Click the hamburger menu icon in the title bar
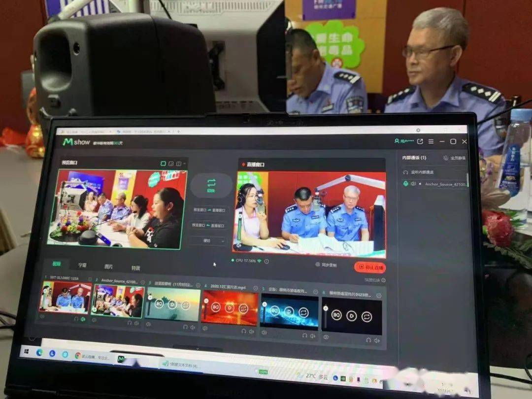The height and width of the screenshot is (399, 532). click(x=431, y=142)
